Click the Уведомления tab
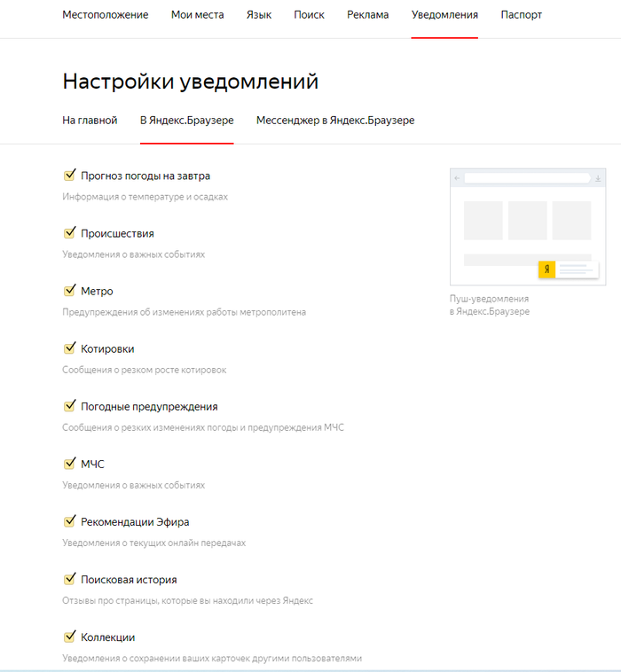The width and height of the screenshot is (621, 672). (444, 15)
